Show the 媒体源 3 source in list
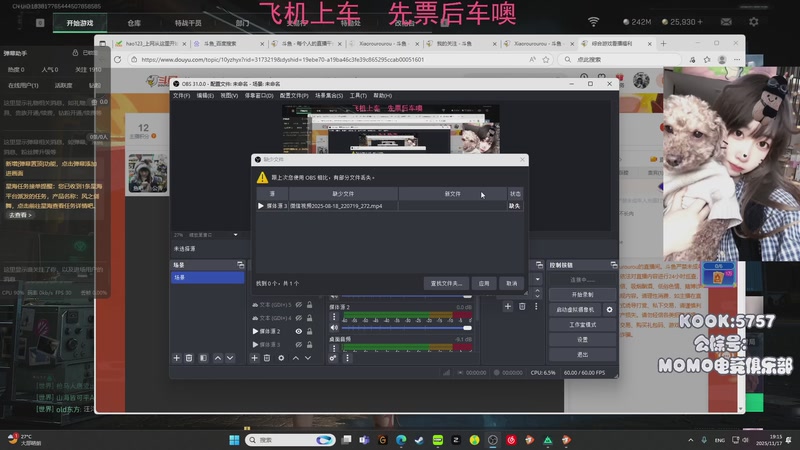This screenshot has width=800, height=450. (x=298, y=344)
